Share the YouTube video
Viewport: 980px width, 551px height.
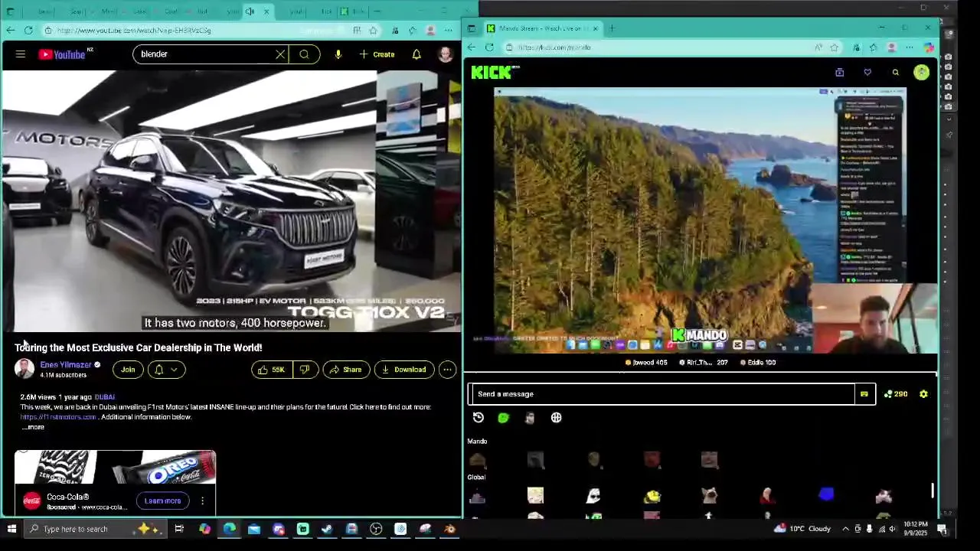(x=345, y=370)
